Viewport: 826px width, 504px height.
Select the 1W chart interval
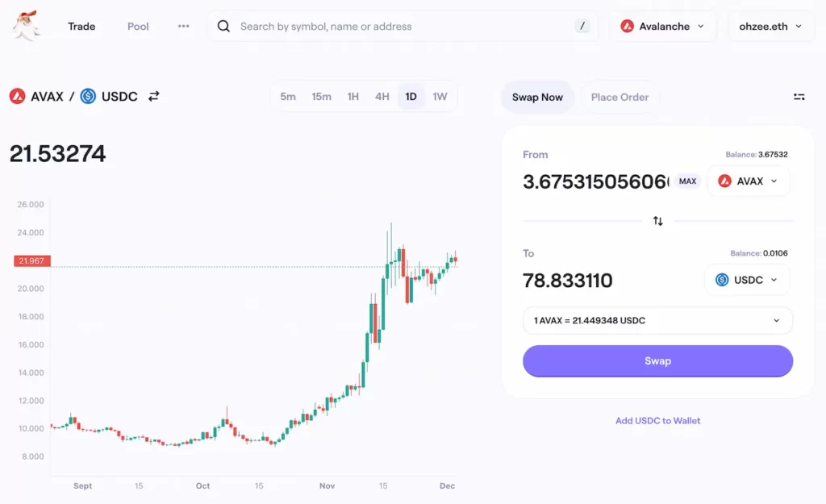click(440, 97)
